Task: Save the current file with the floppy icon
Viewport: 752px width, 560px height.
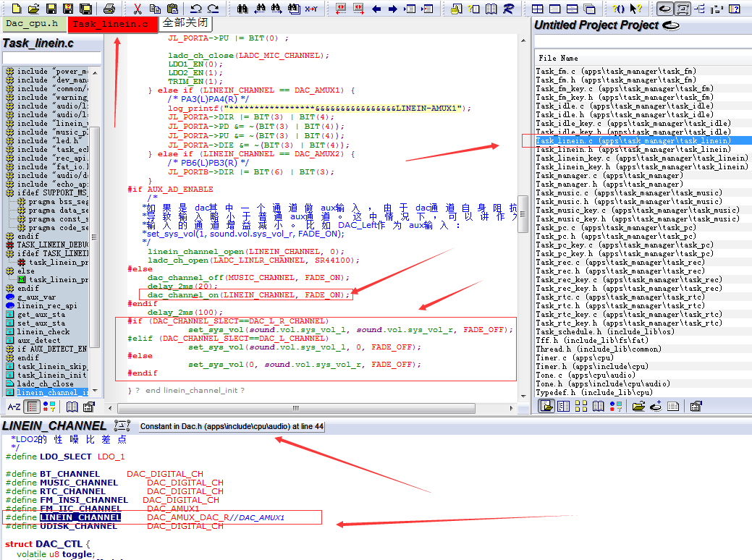Action: pos(51,9)
